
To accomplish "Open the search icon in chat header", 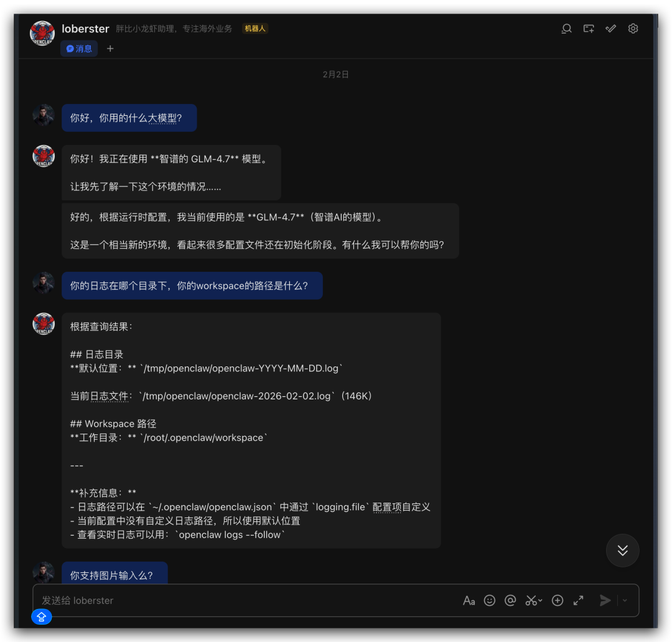I will click(x=566, y=29).
